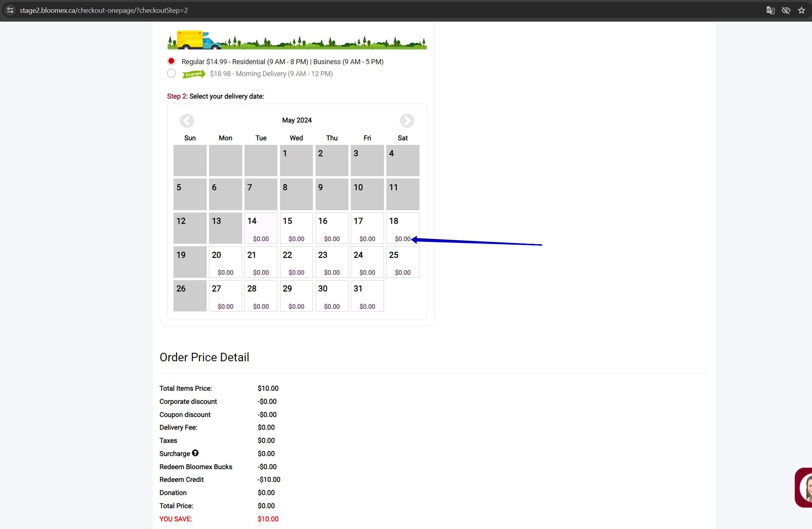
Task: Click the tracking protection eye icon
Action: tap(786, 10)
